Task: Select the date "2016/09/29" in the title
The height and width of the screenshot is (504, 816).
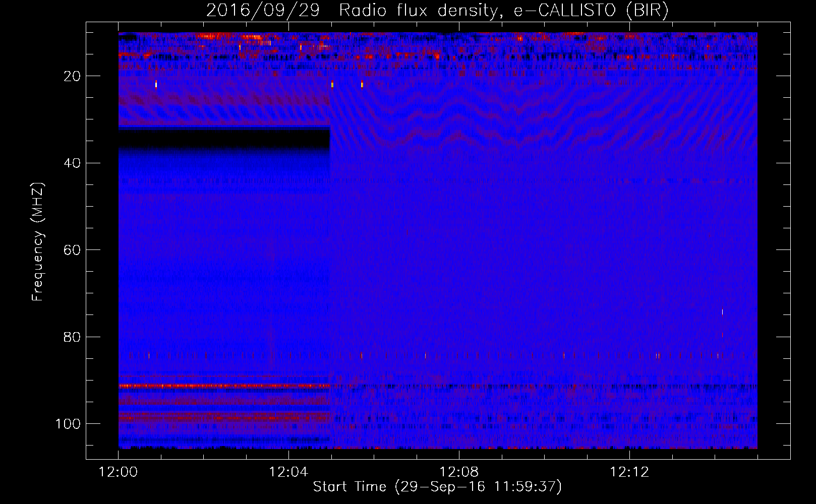Action: tap(263, 10)
